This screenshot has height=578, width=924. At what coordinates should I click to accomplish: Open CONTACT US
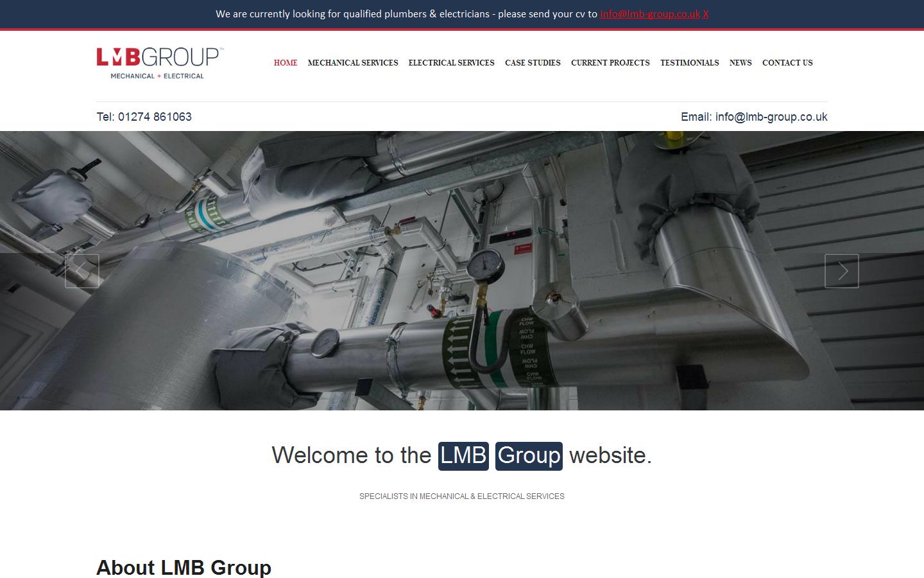click(x=787, y=63)
